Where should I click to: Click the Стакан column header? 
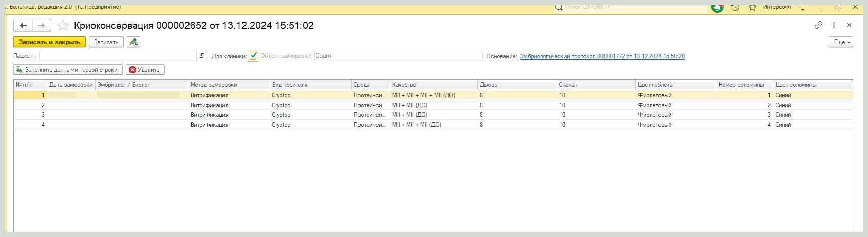596,85
